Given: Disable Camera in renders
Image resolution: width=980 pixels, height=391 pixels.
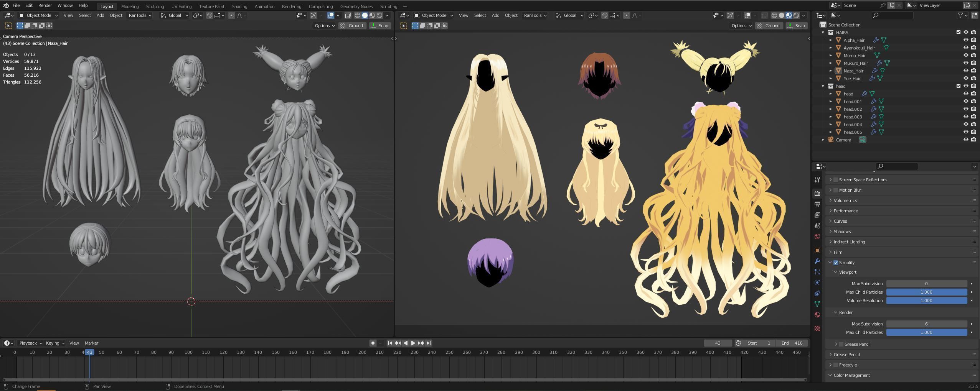Looking at the screenshot, I should point(974,140).
